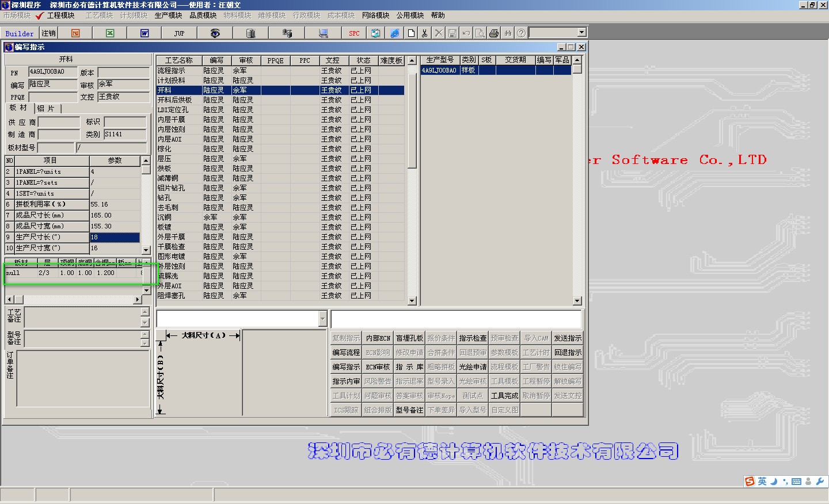Viewport: 829px width, 504px height.
Task: Click the print preview icon
Action: point(480,33)
